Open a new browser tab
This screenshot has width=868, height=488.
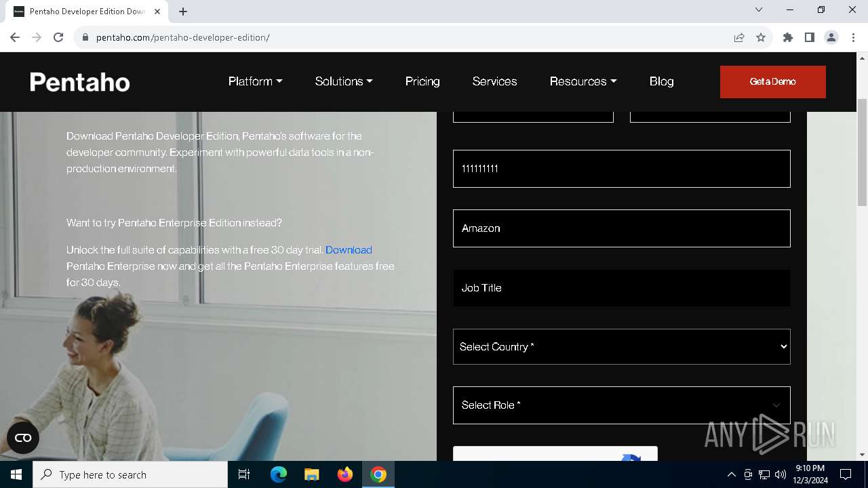(x=183, y=12)
